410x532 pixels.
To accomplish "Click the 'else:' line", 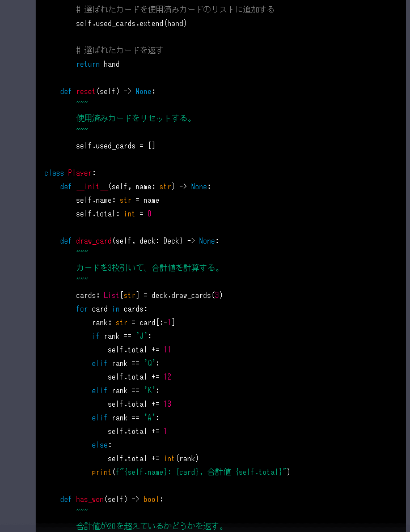I will click(102, 445).
